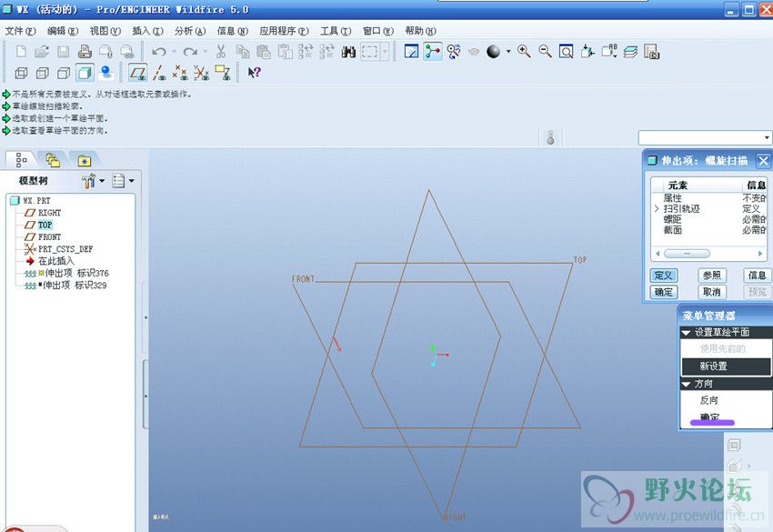Click the Print icon in the toolbar
This screenshot has width=773, height=532.
(x=85, y=51)
